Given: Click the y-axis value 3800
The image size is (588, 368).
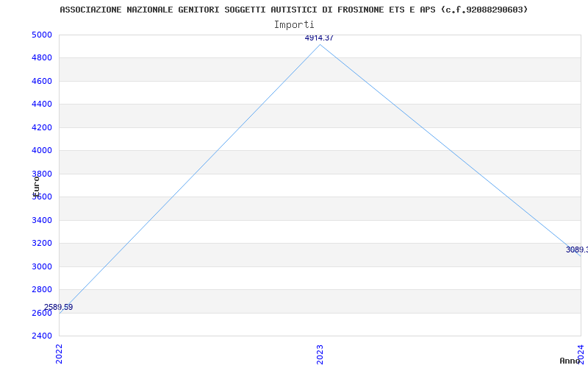Looking at the screenshot, I should click(x=41, y=174).
